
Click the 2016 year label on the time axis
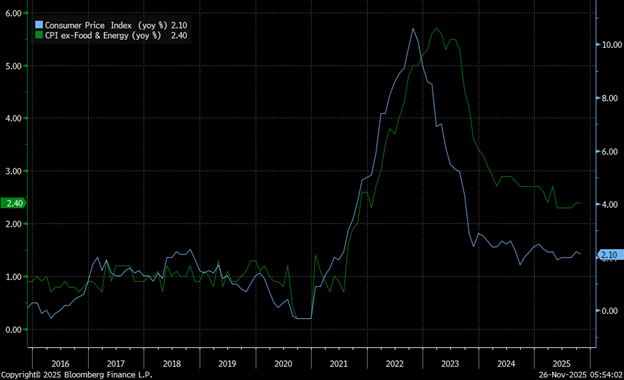60,364
